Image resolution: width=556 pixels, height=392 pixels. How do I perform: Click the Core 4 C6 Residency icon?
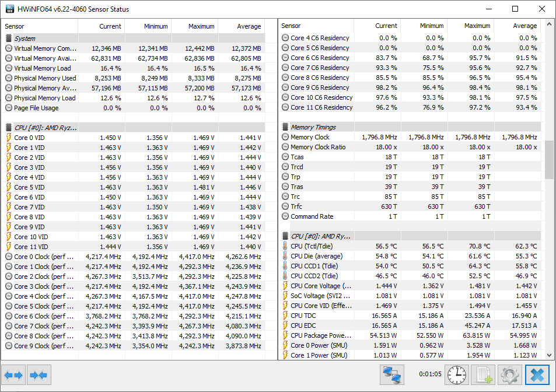tap(285, 37)
